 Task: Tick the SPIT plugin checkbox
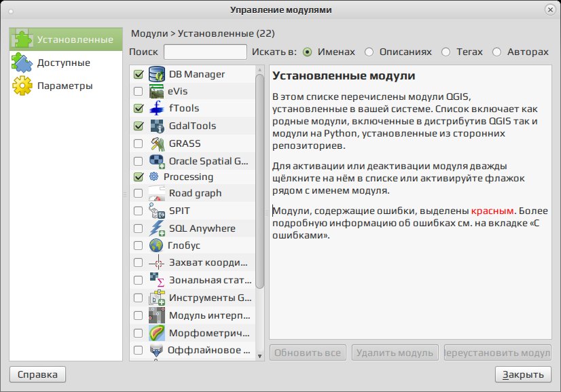(x=138, y=211)
